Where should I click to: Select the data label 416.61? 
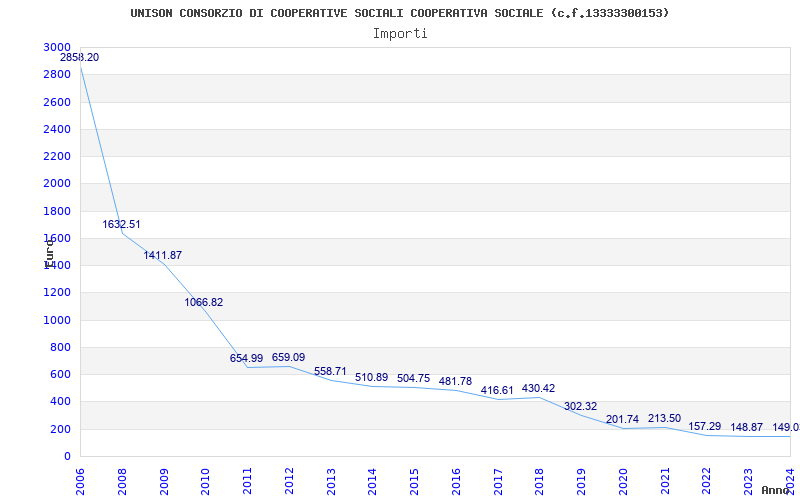(x=497, y=391)
